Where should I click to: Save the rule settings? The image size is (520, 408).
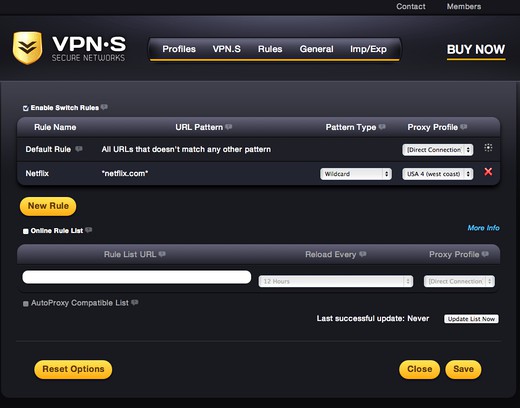tap(463, 369)
